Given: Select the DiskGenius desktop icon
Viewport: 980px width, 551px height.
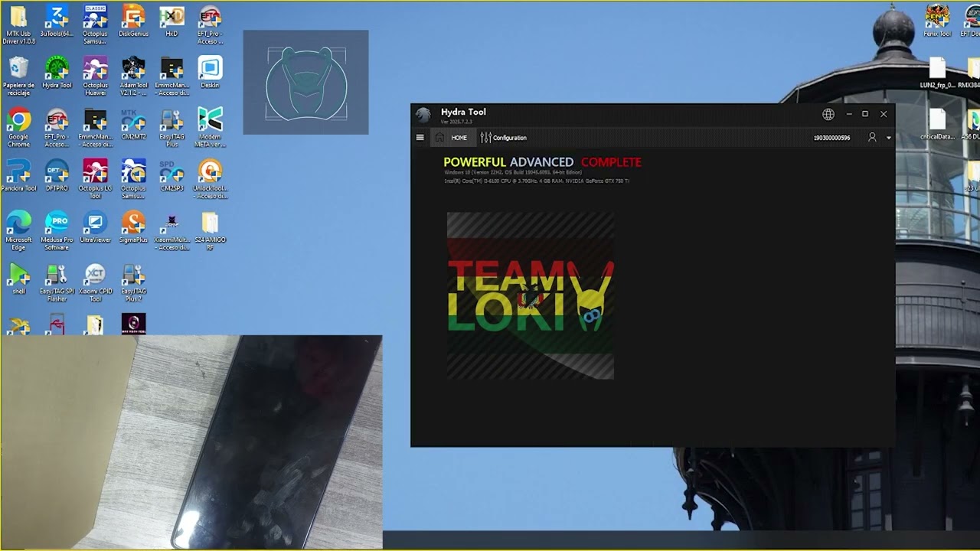Looking at the screenshot, I should [133, 21].
